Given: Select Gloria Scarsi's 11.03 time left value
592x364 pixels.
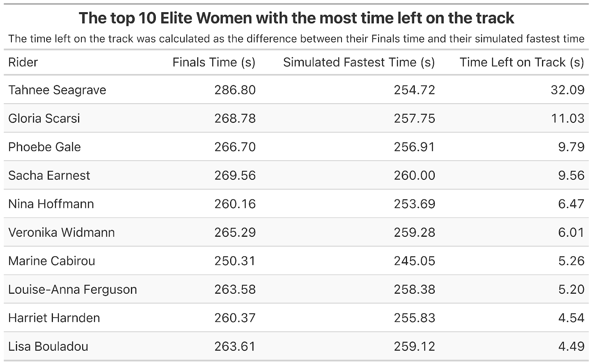Looking at the screenshot, I should coord(567,118).
